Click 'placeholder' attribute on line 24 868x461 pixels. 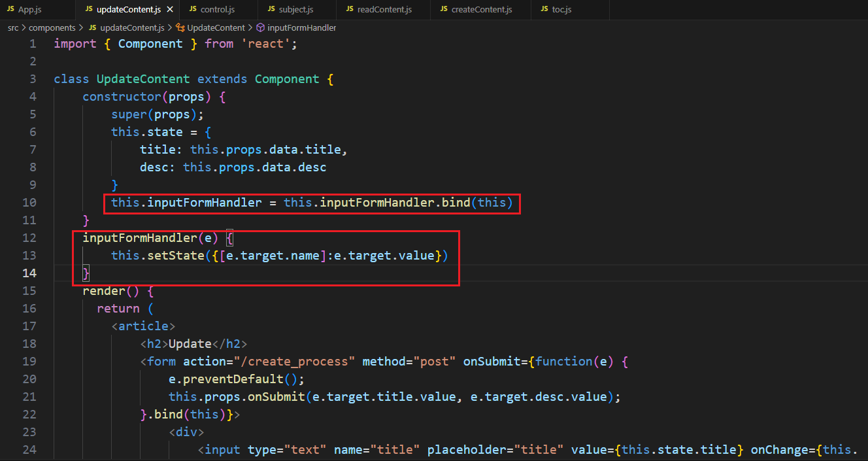(467, 450)
